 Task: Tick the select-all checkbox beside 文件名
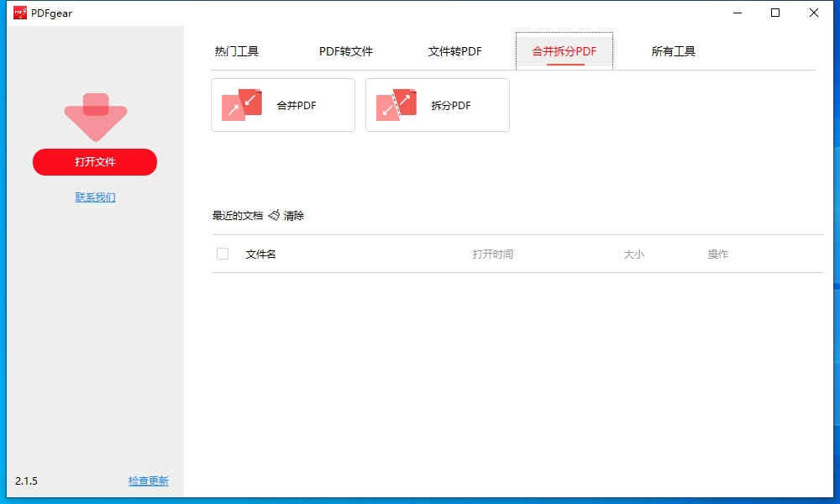click(x=223, y=254)
